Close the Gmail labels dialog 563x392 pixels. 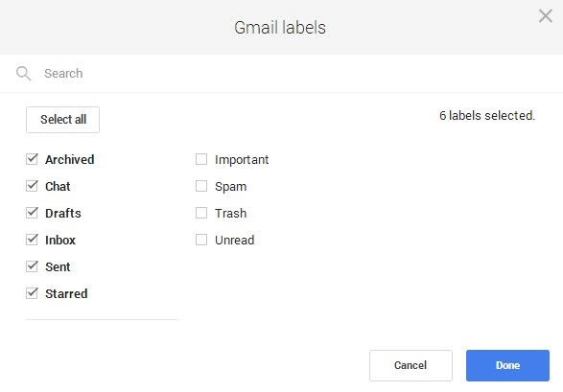[546, 15]
